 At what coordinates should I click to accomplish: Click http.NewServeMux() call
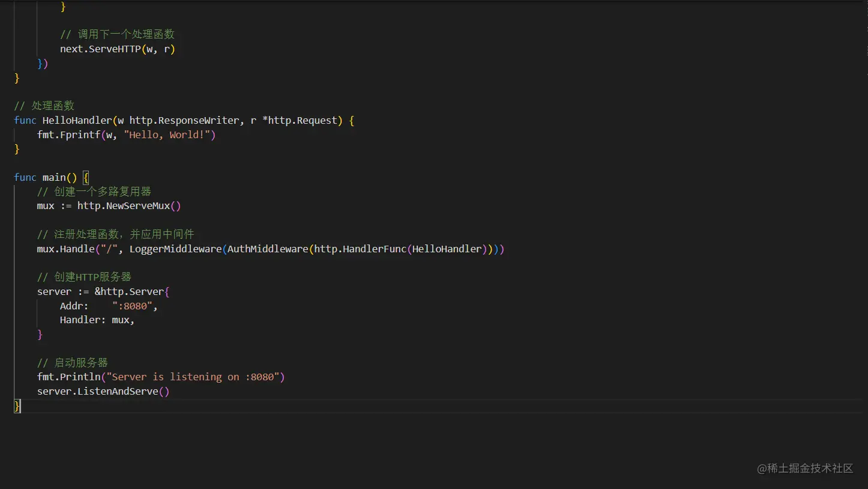tap(129, 205)
